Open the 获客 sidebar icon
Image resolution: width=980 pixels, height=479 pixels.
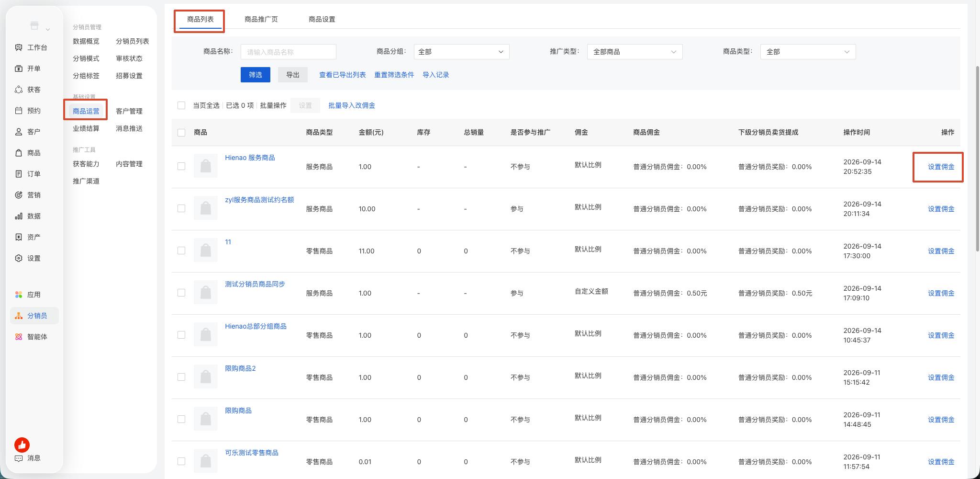(x=19, y=90)
